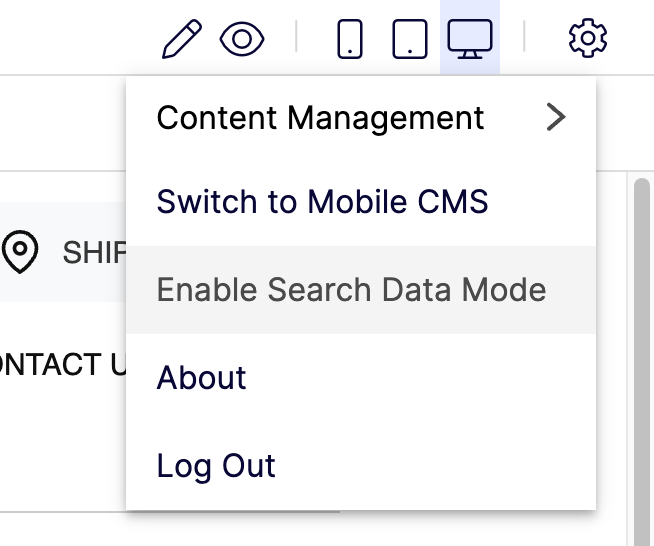Toggle the eye preview mode icon
This screenshot has width=654, height=546.
pyautogui.click(x=242, y=39)
